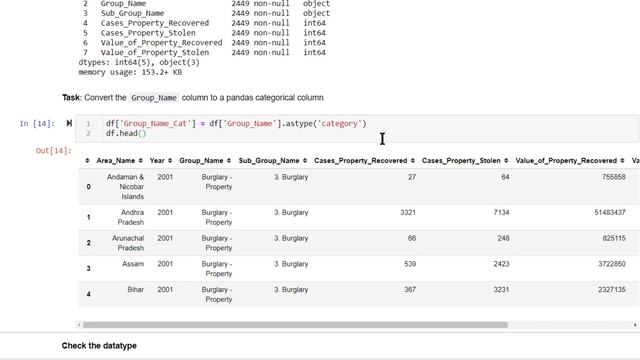Click row index 4 in the table
The height and width of the screenshot is (360, 640).
[89, 295]
